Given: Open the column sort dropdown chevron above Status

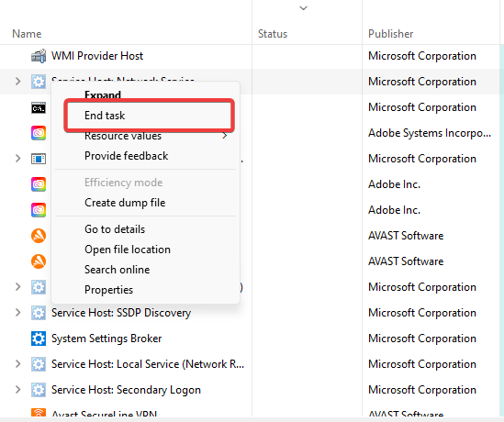Looking at the screenshot, I should coord(304,8).
